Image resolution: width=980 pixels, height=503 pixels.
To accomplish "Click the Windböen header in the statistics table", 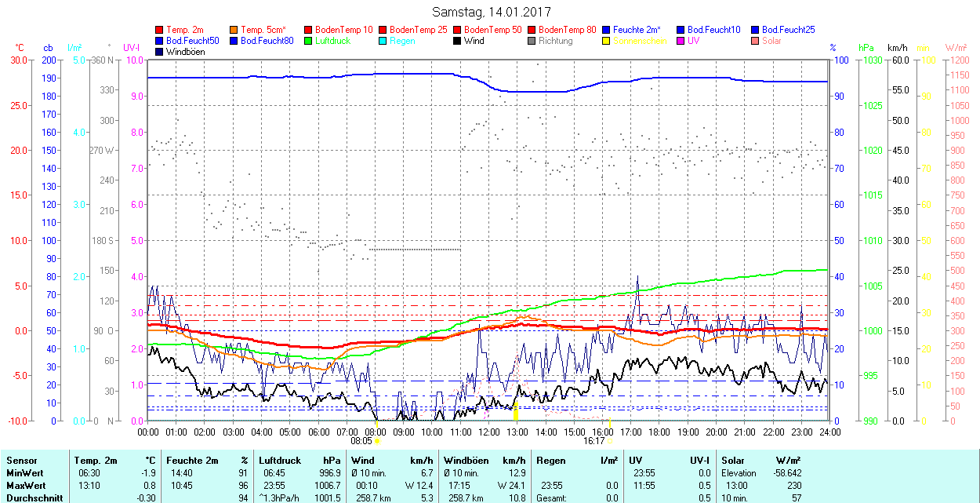I will point(467,461).
